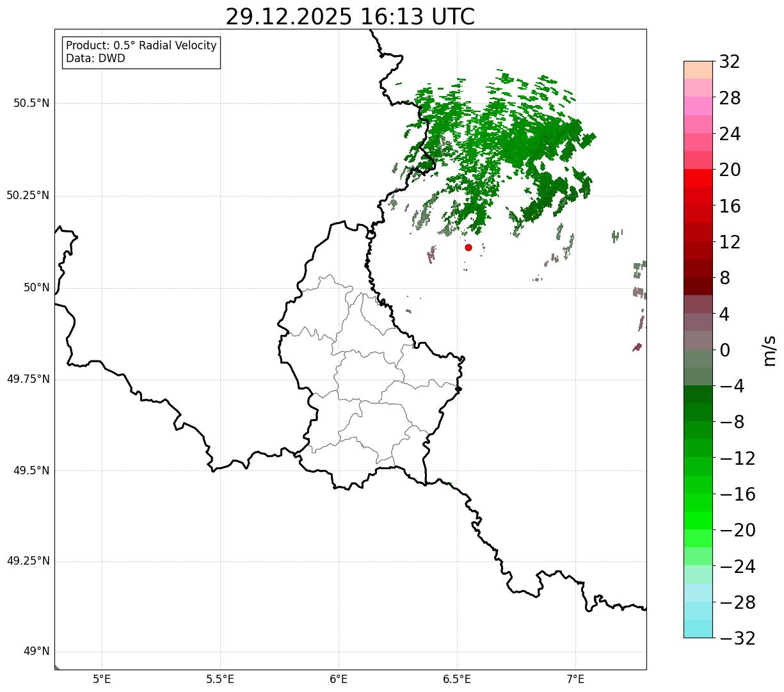
Task: Click the 'Product: 0.5° Radial Velocity' text
Action: 141,46
